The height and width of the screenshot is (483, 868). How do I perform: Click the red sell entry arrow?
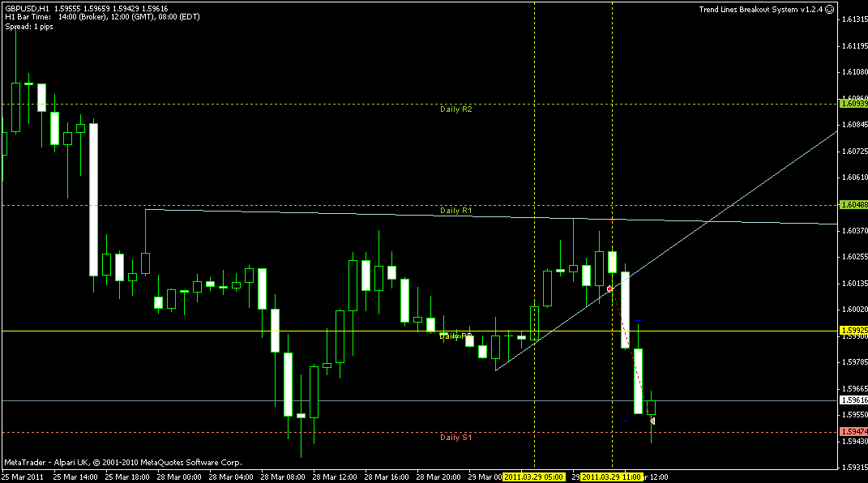(609, 288)
